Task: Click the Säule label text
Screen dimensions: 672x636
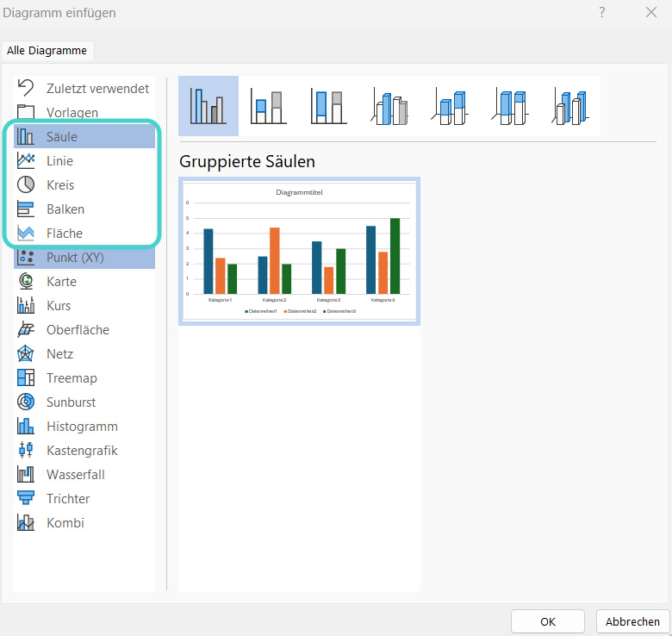Action: click(x=62, y=137)
